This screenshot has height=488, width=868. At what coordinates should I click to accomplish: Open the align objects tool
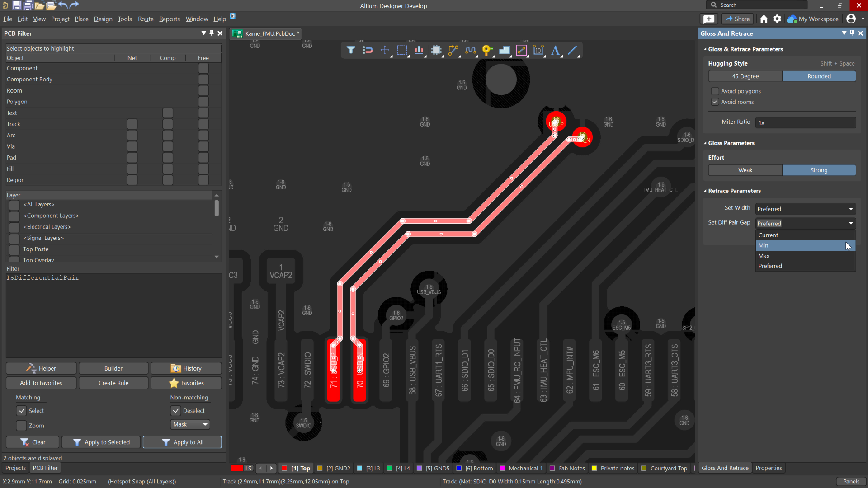419,50
